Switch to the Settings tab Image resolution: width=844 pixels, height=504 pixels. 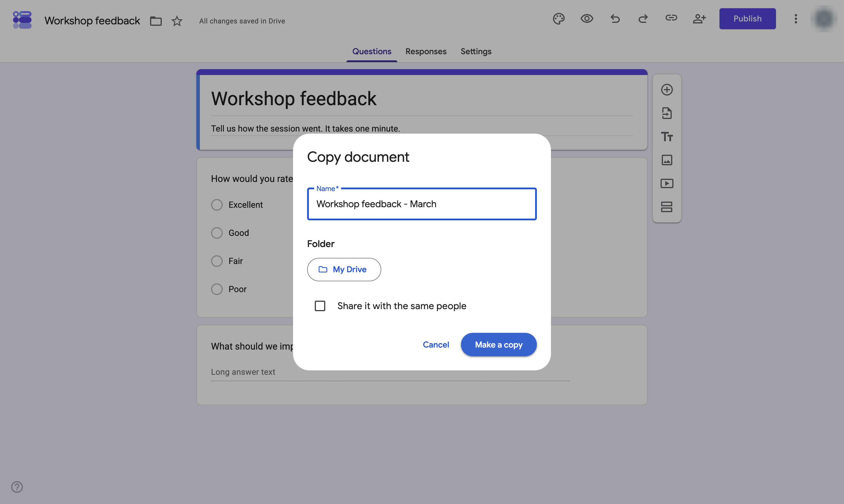(476, 52)
